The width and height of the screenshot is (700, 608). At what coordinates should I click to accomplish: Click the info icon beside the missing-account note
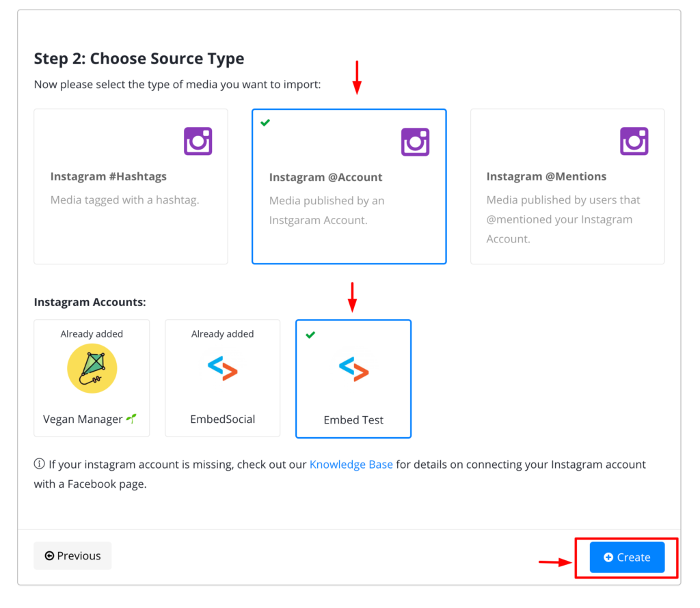point(39,464)
